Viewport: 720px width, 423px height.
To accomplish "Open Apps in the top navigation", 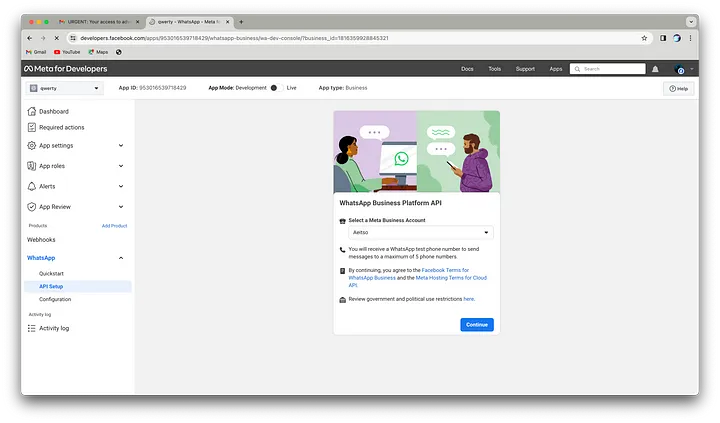I will 556,69.
